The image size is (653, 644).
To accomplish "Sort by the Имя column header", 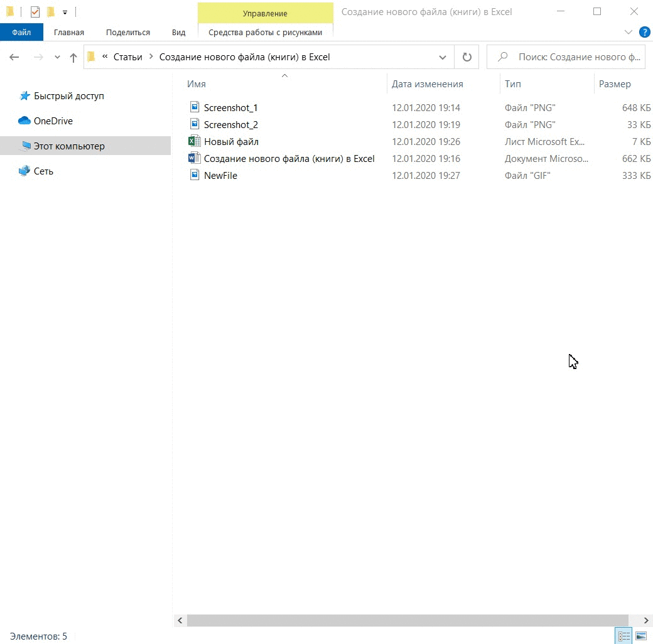I will tap(196, 83).
